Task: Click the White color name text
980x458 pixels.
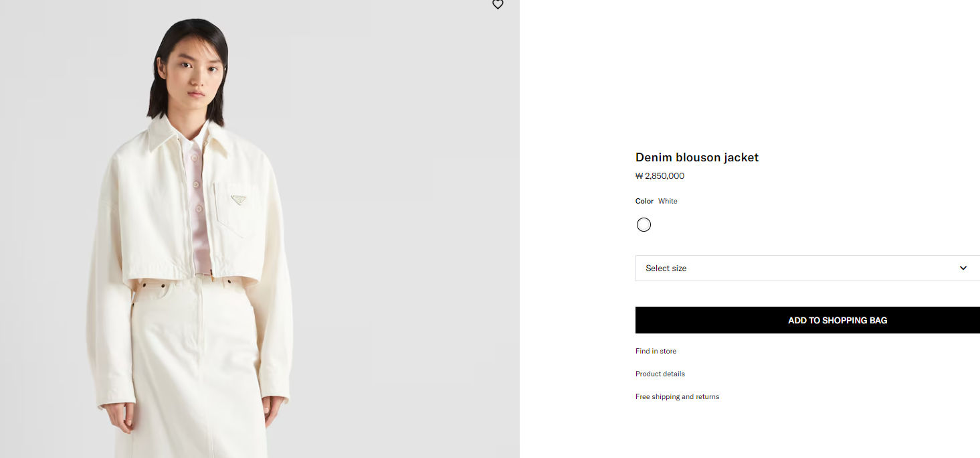Action: pos(668,201)
